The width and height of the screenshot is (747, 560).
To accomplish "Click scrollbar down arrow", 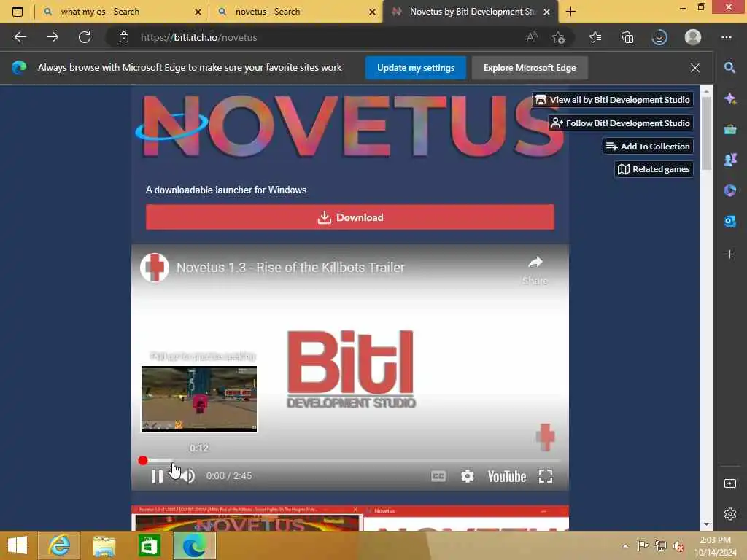I will click(x=706, y=524).
